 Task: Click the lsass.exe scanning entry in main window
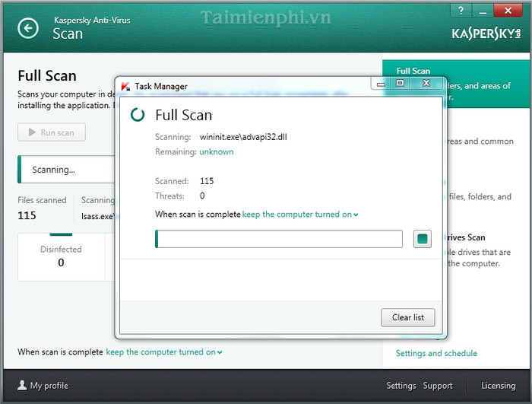point(98,216)
